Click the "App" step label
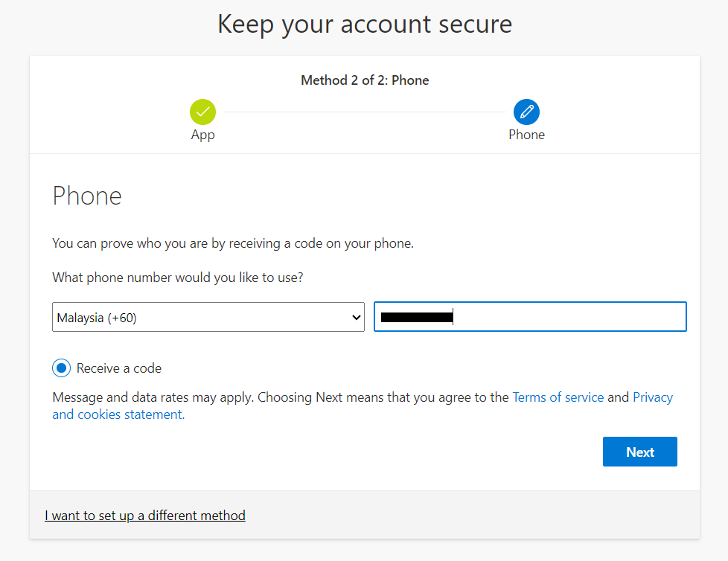This screenshot has height=561, width=728. [x=202, y=135]
